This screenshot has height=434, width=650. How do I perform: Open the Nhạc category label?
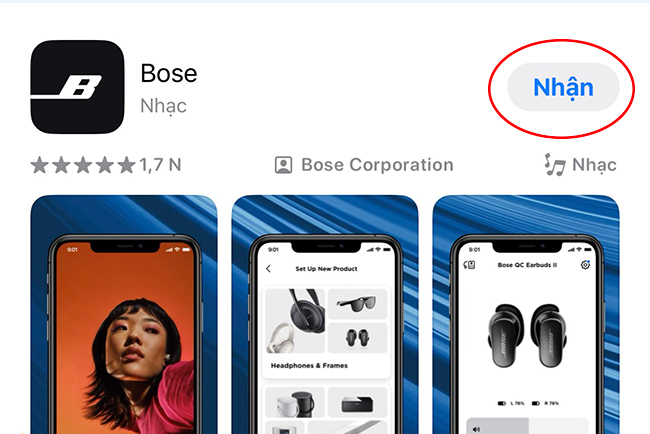coord(594,165)
